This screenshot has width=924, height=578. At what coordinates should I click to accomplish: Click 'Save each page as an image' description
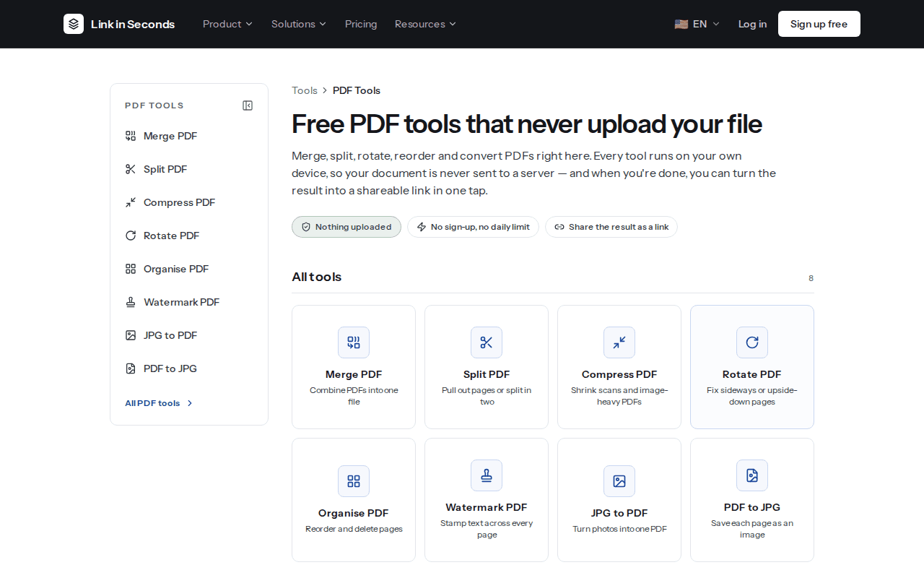[752, 529]
